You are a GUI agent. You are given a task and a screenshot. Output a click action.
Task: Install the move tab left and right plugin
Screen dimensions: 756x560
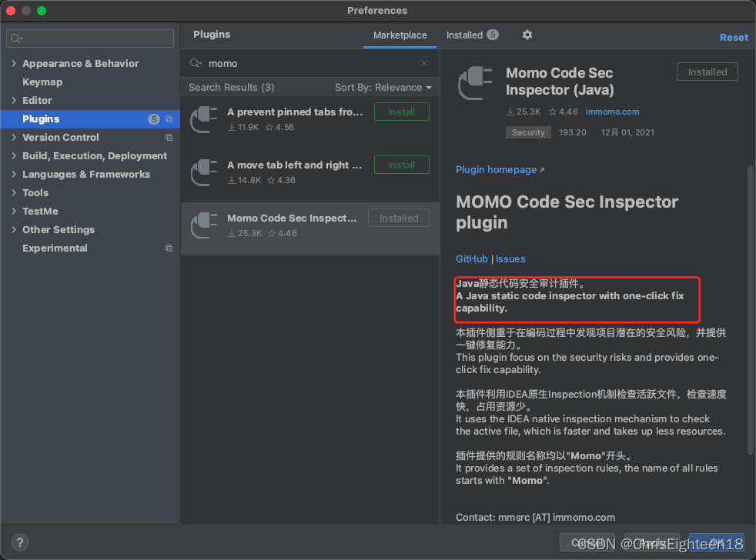[402, 165]
